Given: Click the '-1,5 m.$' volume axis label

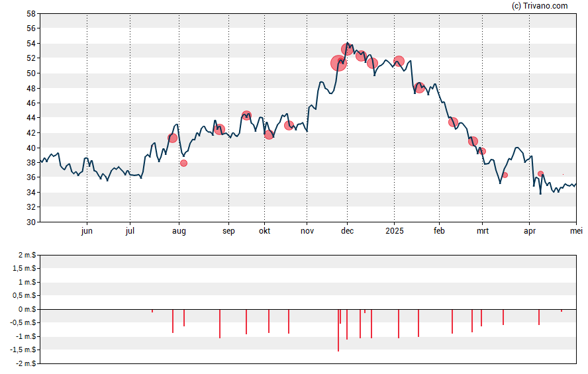Looking at the screenshot, I should coord(24,350).
